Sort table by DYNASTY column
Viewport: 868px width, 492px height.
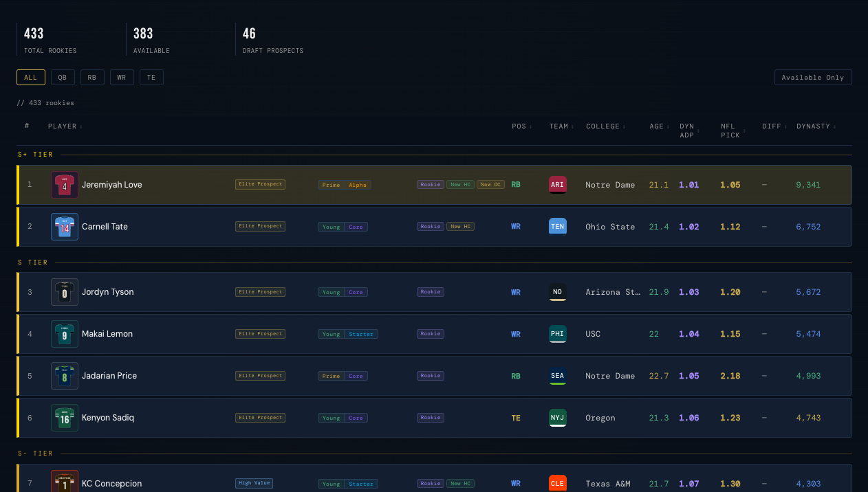coord(816,126)
